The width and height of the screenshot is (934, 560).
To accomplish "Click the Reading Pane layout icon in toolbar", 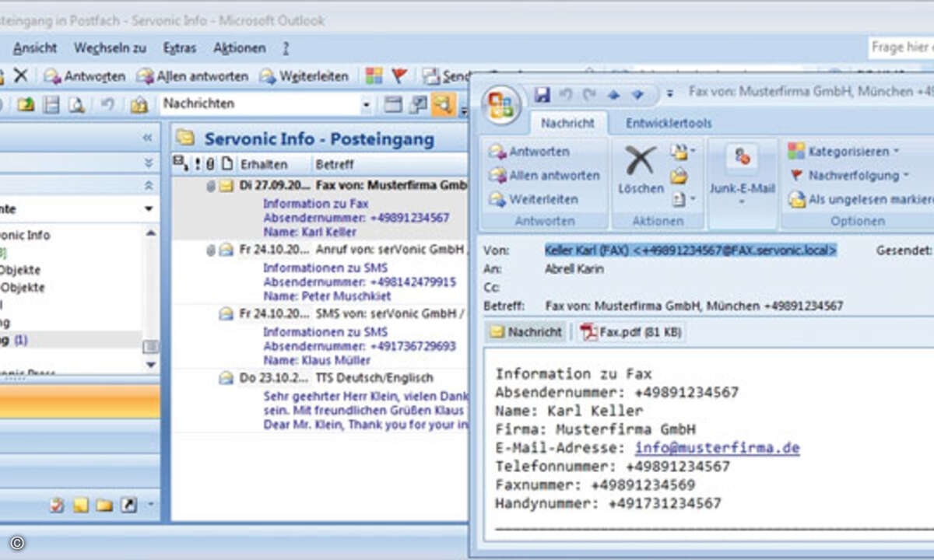I will [393, 104].
